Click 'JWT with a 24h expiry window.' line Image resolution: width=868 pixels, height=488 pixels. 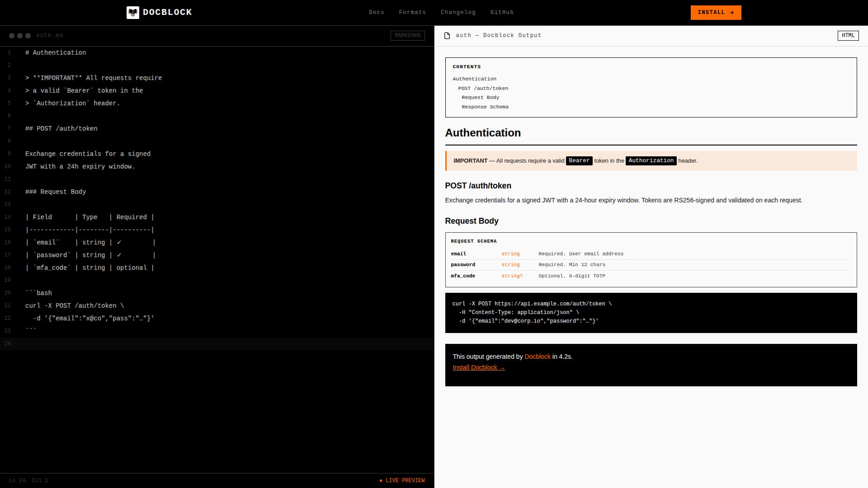click(80, 166)
